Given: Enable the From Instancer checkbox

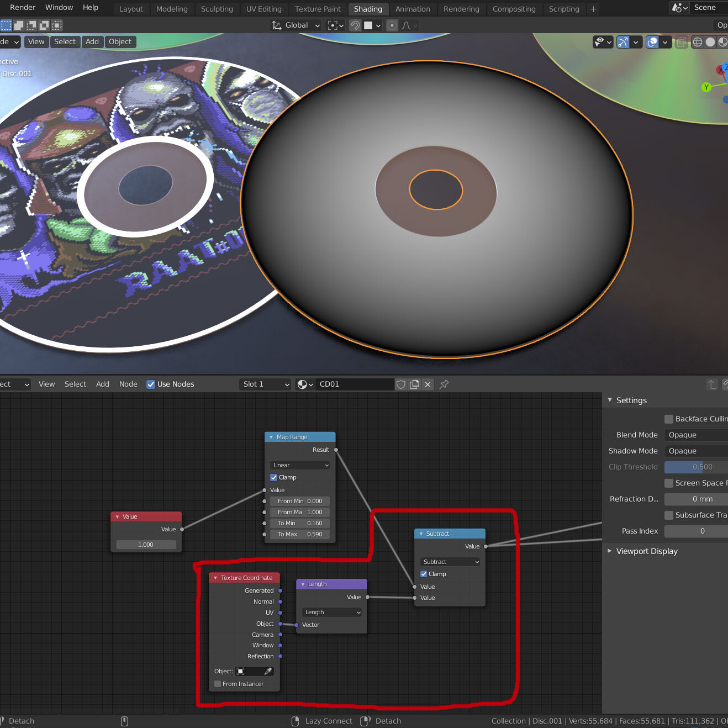Looking at the screenshot, I should pyautogui.click(x=218, y=684).
